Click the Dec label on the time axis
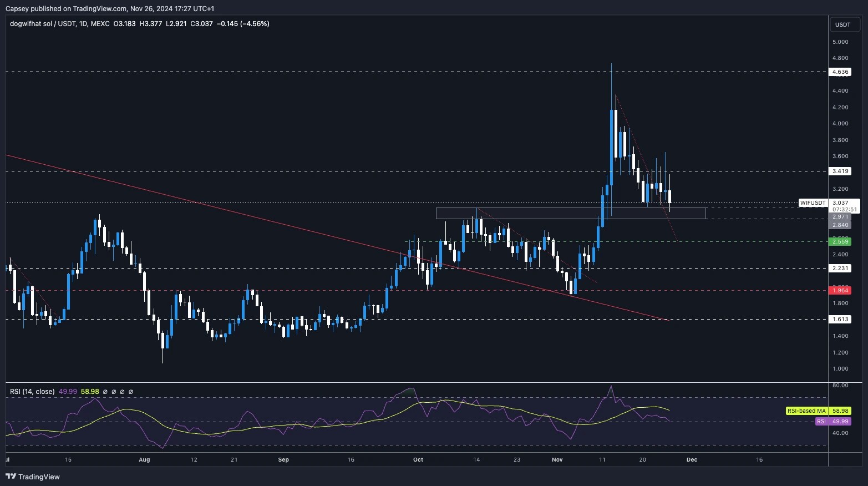Screen dimensions: 868x486 point(692,460)
